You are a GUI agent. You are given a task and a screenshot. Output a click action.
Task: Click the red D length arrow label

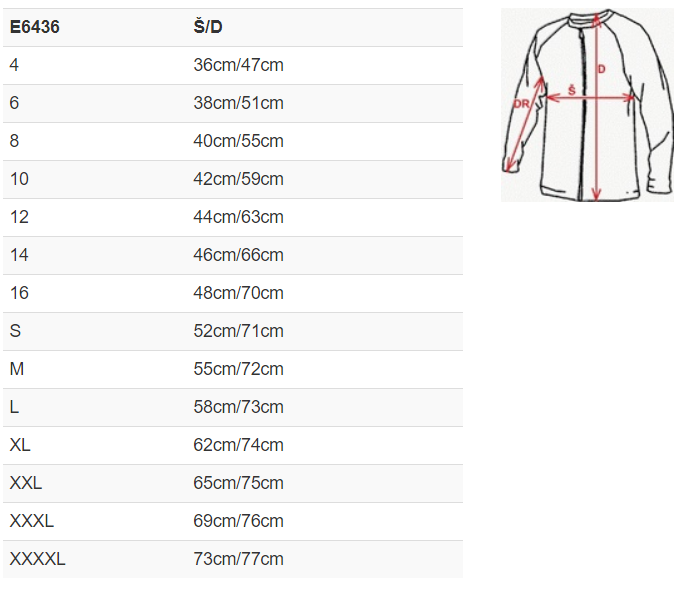pyautogui.click(x=601, y=69)
